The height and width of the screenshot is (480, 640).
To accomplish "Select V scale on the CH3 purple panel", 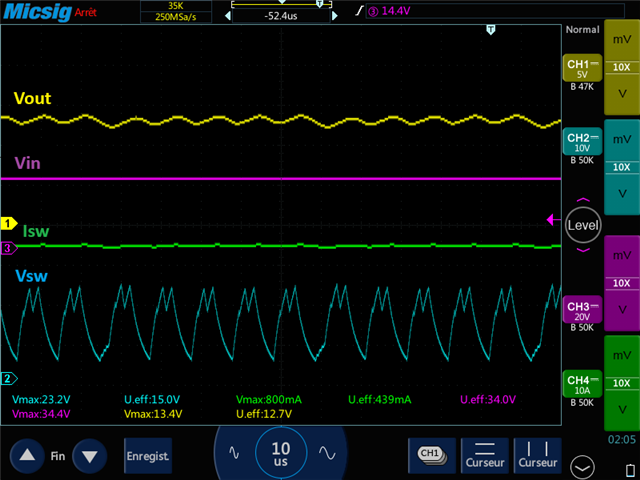I will click(622, 310).
